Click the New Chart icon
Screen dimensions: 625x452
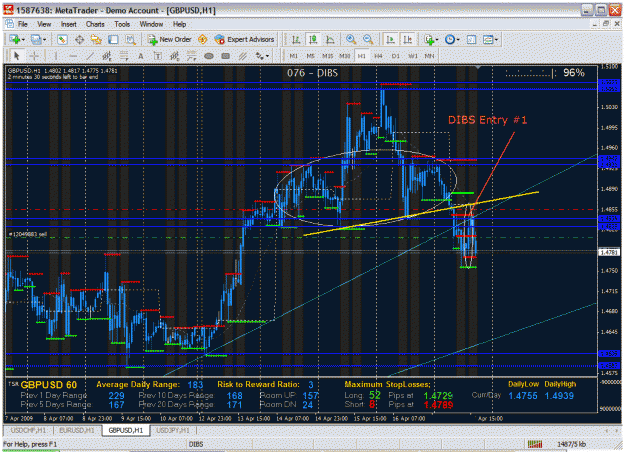(15, 39)
